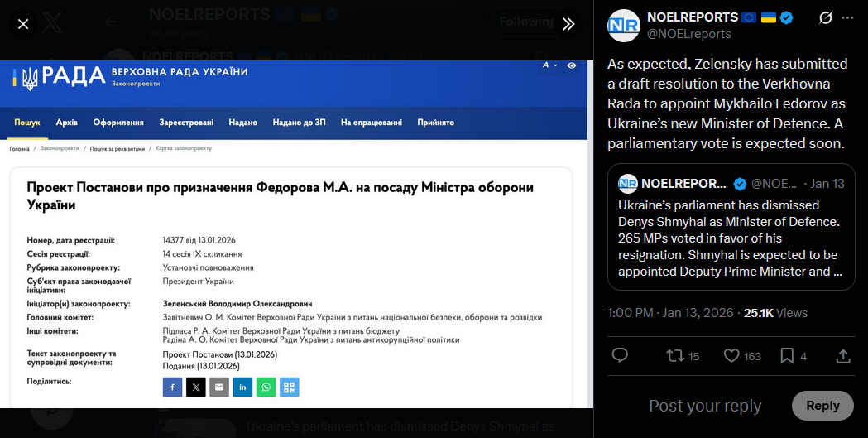
Task: Click the '14 сесія IX скликання' value
Action: click(x=202, y=254)
